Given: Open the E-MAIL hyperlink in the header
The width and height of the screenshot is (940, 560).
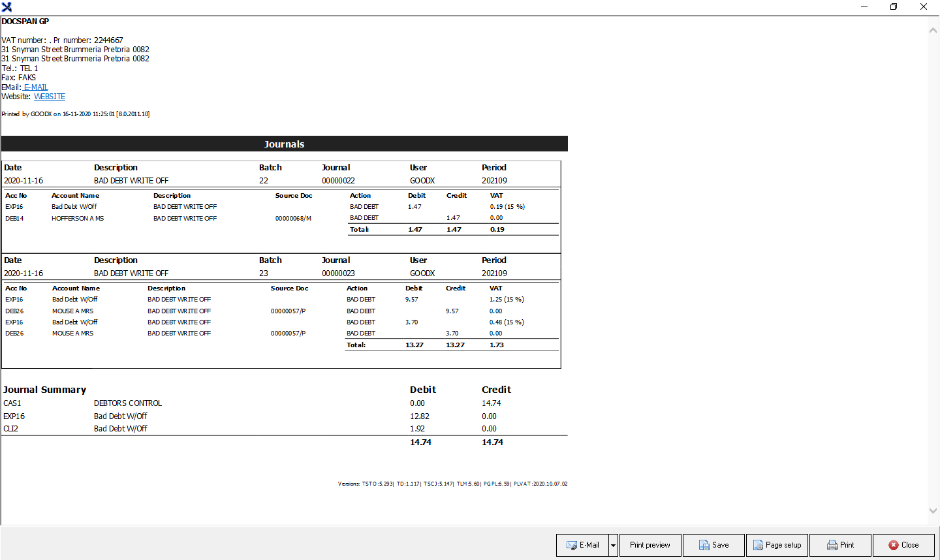Looking at the screenshot, I should pyautogui.click(x=36, y=87).
